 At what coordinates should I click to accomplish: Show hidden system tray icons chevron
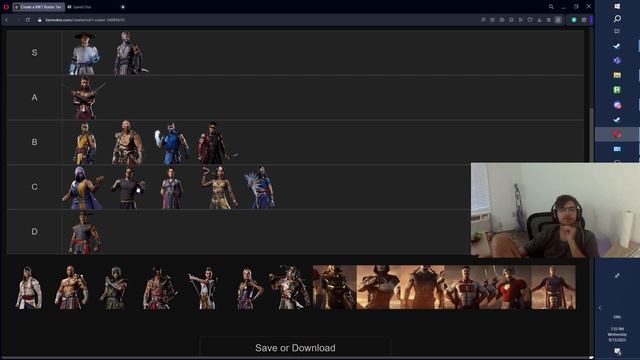(600, 308)
